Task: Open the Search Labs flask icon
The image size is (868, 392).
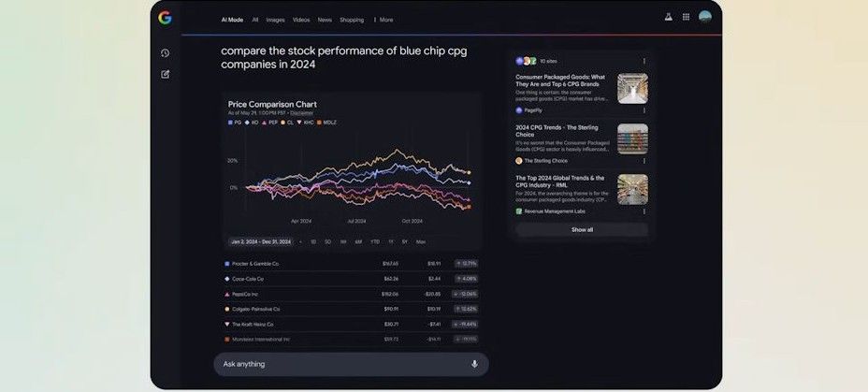Action: click(x=668, y=17)
